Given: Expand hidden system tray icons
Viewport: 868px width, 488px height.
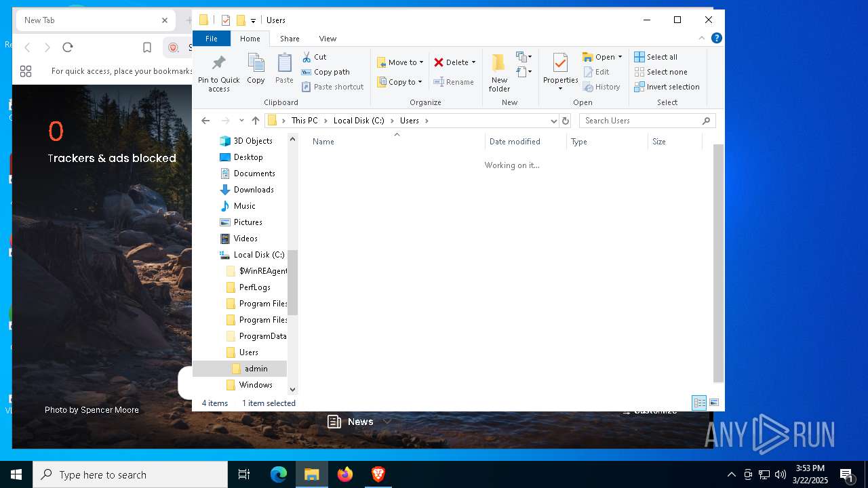Looking at the screenshot, I should click(731, 474).
